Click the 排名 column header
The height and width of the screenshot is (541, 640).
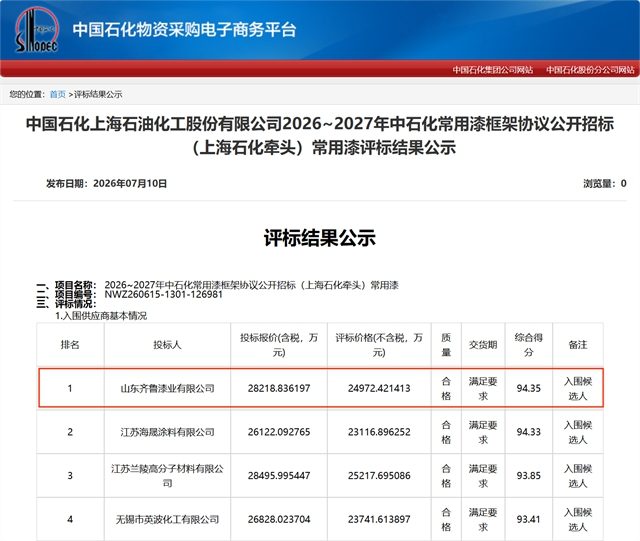coord(70,345)
